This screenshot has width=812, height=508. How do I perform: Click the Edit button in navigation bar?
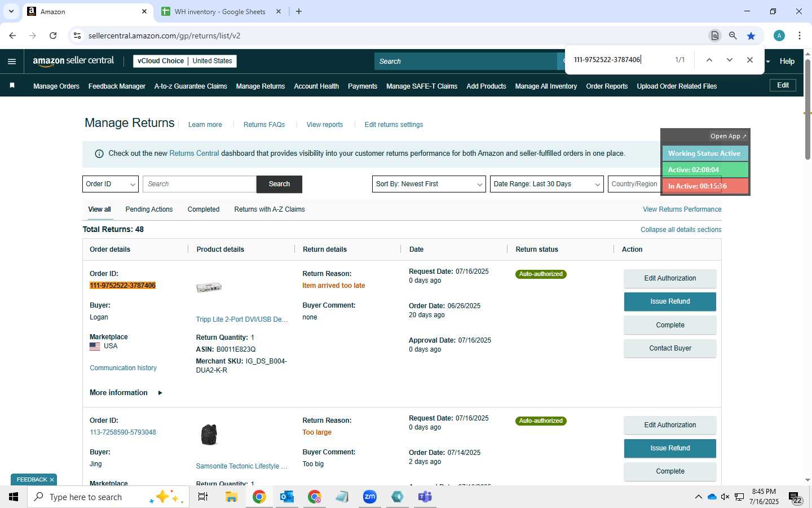[783, 85]
